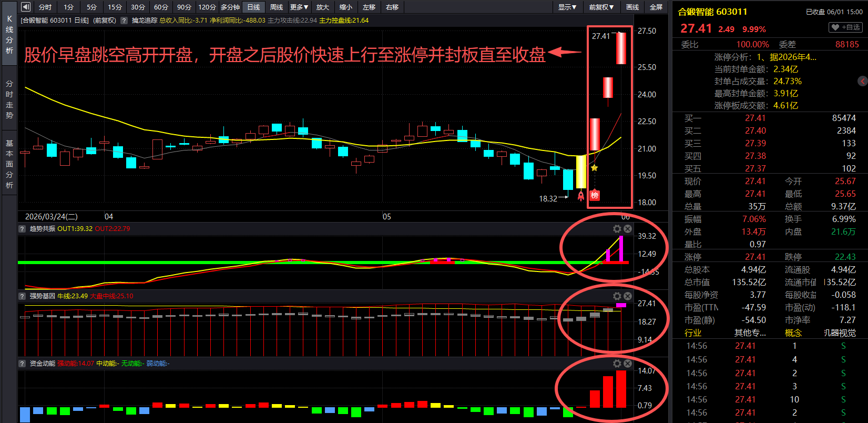This screenshot has height=423, width=868.
Task: Select the 30分 period tab
Action: coord(138,7)
